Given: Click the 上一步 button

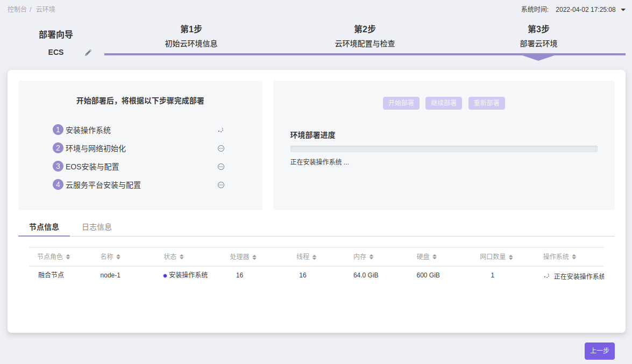Looking at the screenshot, I should tap(599, 351).
